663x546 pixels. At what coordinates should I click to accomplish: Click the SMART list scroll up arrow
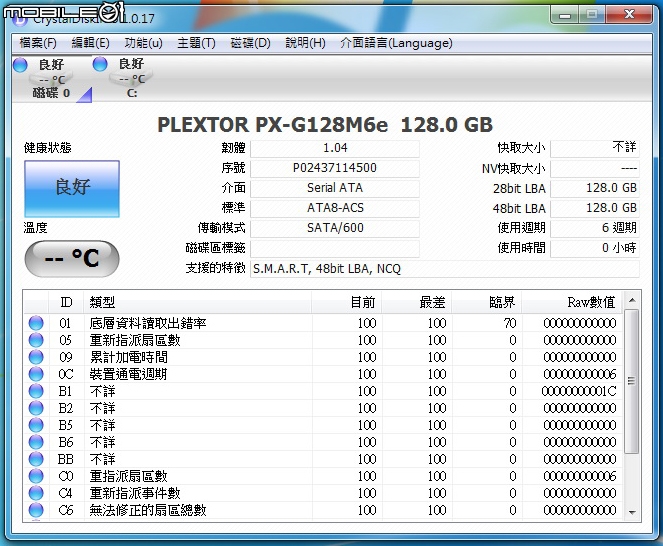pos(632,300)
